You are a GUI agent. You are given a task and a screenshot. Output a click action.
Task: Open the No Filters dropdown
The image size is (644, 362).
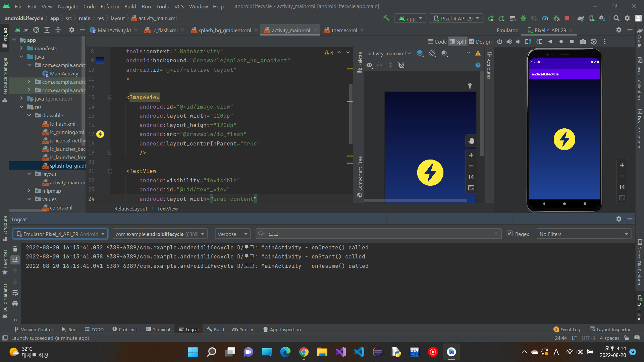(584, 234)
